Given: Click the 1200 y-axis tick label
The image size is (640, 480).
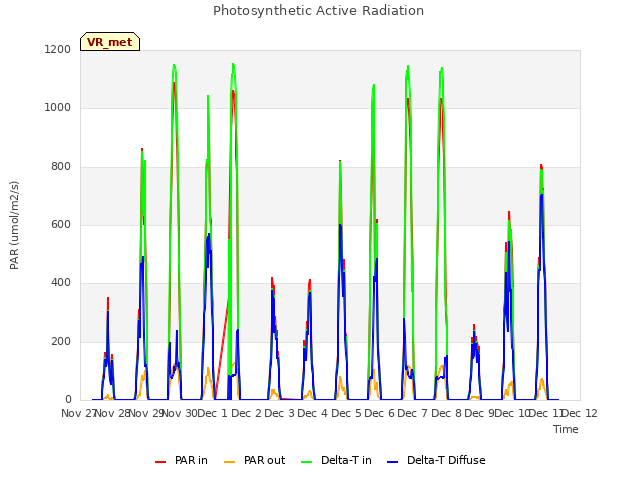Looking at the screenshot, I should [x=58, y=50].
